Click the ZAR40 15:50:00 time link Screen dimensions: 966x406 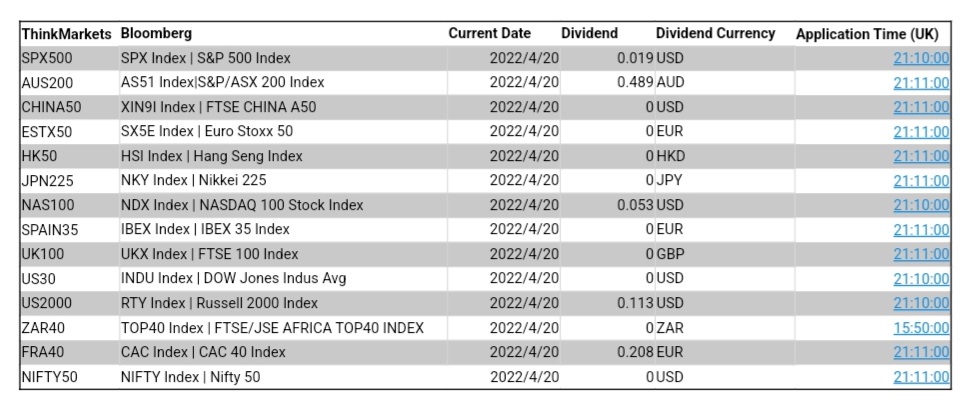coord(921,327)
